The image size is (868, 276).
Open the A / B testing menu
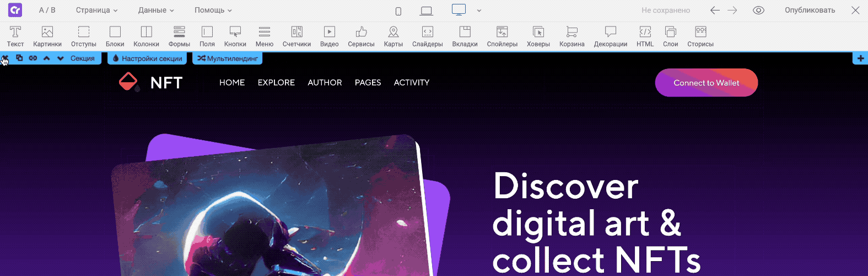pos(47,10)
